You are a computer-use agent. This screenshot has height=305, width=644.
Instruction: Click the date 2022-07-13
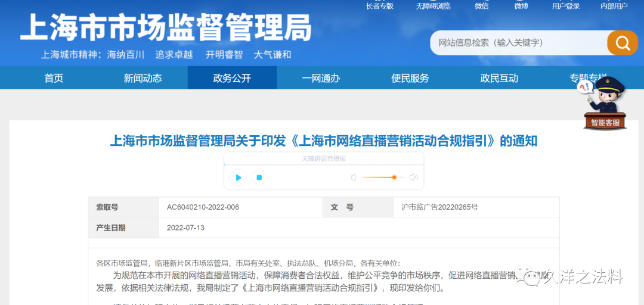(x=185, y=228)
